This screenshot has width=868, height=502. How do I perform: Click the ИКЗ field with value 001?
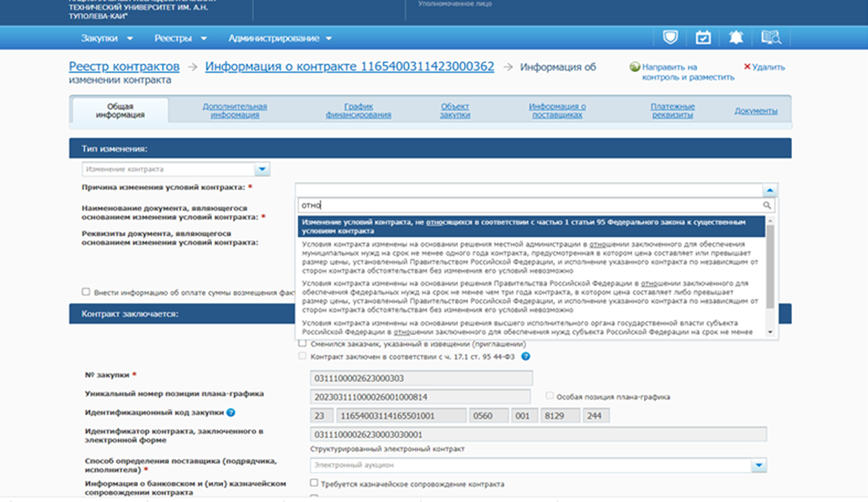524,415
